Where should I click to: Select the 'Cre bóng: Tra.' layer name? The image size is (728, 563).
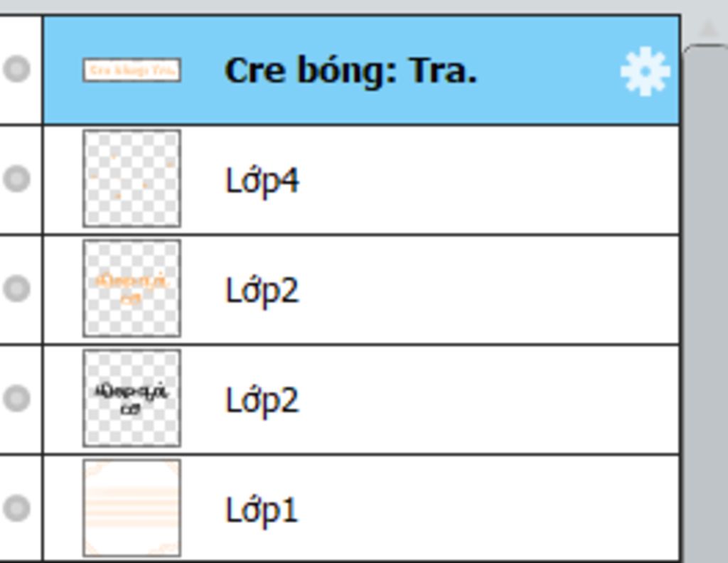pos(351,71)
